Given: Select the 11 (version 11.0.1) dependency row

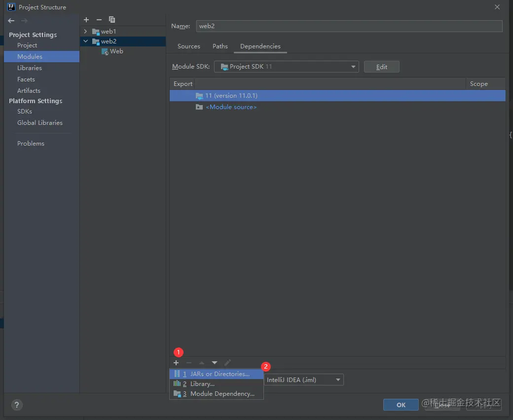Looking at the screenshot, I should pos(337,96).
